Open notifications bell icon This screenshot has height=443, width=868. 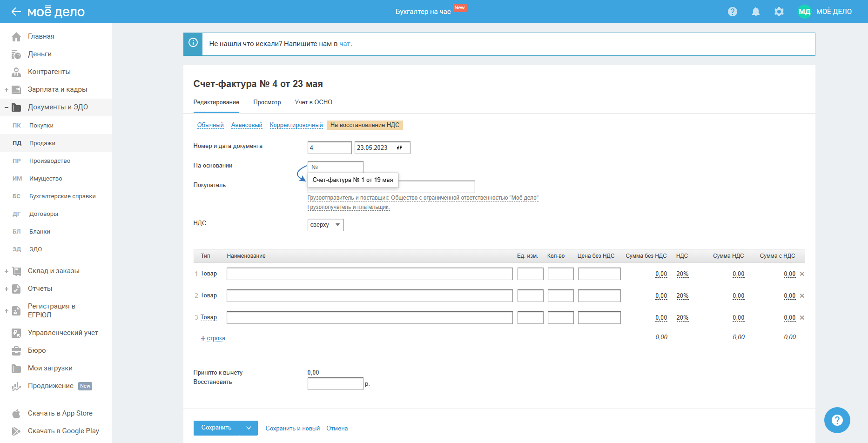click(755, 12)
